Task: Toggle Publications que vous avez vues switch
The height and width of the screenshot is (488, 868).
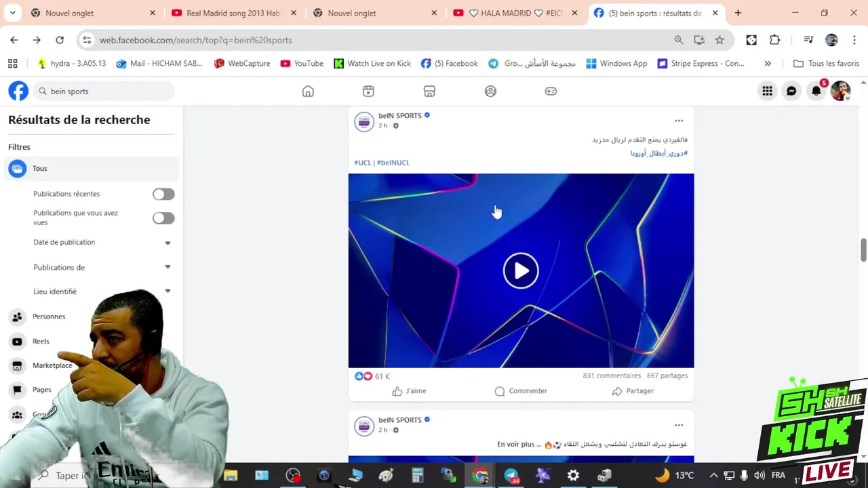Action: point(163,218)
